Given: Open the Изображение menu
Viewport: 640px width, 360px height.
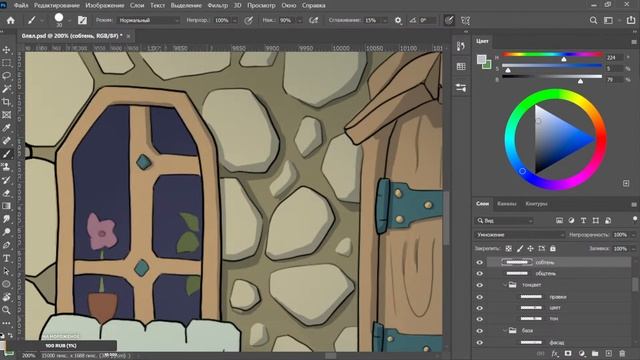Looking at the screenshot, I should 105,5.
